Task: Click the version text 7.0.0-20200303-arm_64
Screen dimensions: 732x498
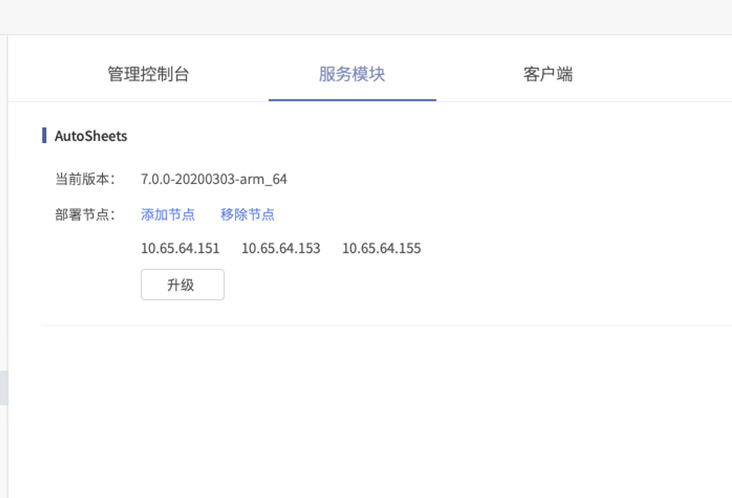Action: pos(214,179)
